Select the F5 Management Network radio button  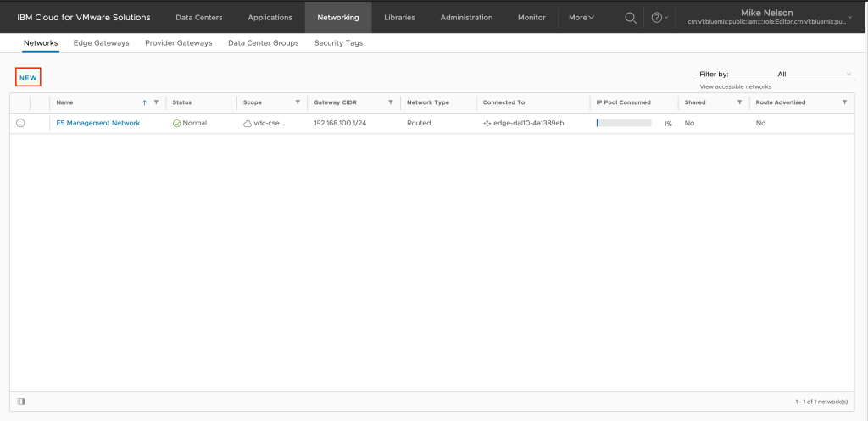tap(20, 123)
